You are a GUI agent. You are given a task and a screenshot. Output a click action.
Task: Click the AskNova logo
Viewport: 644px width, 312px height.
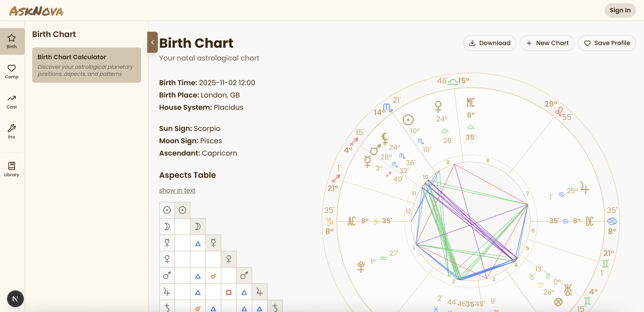(37, 11)
